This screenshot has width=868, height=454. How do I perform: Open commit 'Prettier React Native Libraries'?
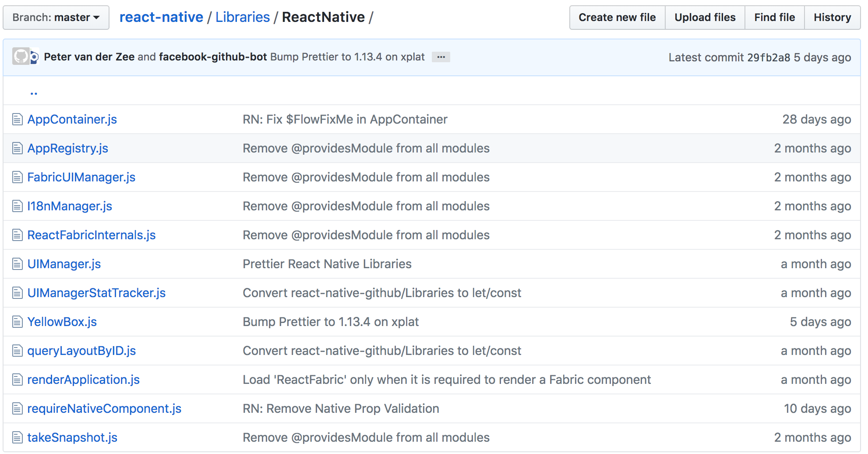coord(327,264)
